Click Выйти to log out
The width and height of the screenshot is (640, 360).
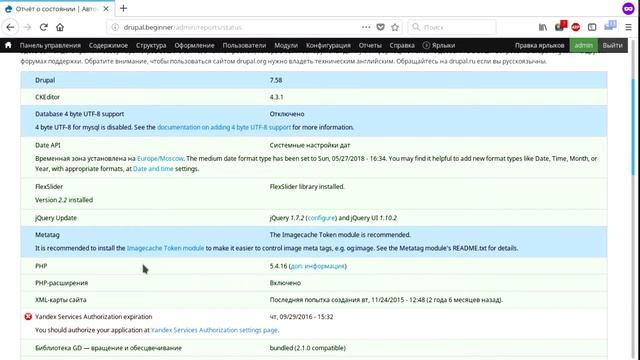click(x=613, y=45)
